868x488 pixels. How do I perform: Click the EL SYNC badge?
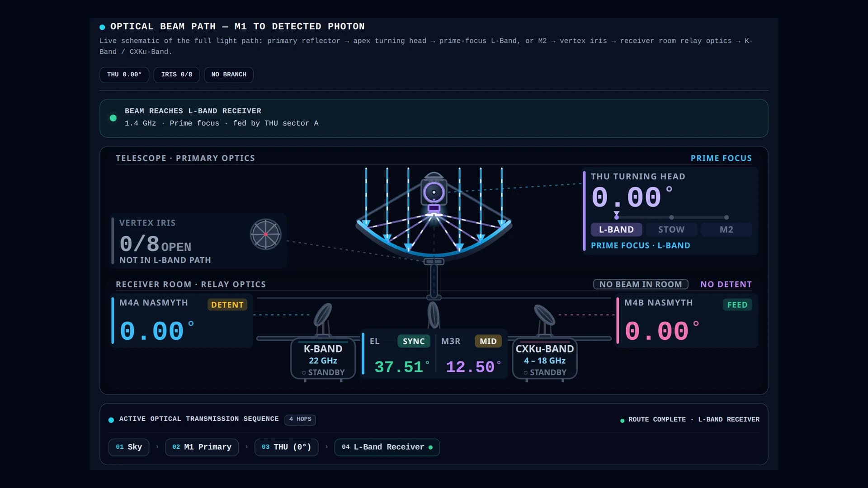coord(414,341)
